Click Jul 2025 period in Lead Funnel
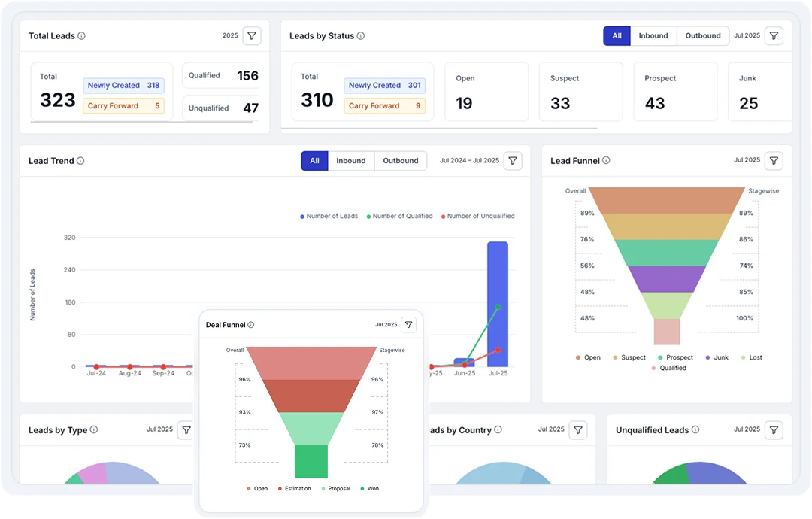This screenshot has width=812, height=519. click(747, 160)
